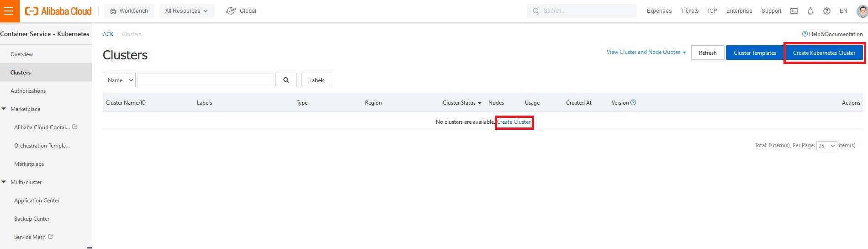Click the top search box
The width and height of the screenshot is (868, 249).
tap(582, 11)
